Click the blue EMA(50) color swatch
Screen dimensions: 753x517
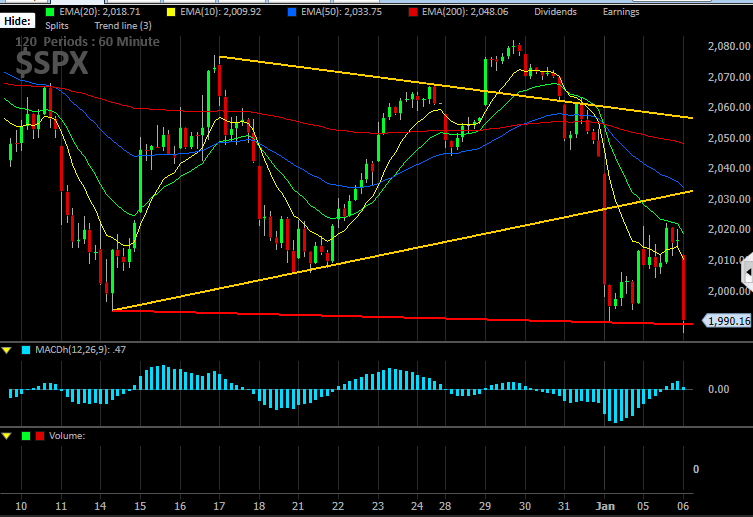292,12
